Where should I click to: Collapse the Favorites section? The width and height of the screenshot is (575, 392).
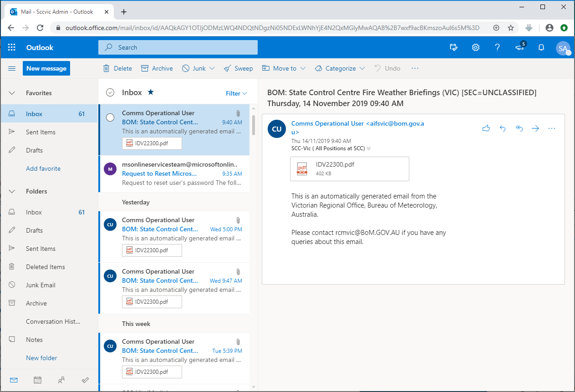(12, 93)
